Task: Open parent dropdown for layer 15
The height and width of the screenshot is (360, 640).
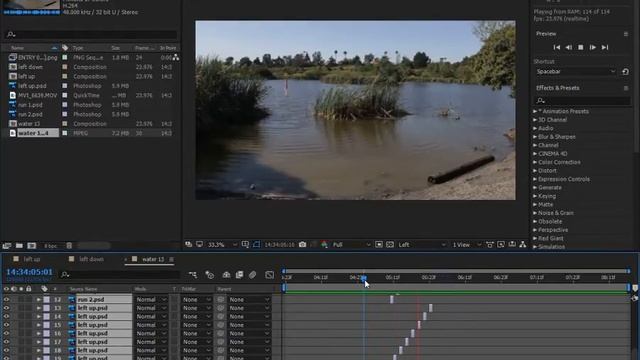Action: (x=249, y=325)
